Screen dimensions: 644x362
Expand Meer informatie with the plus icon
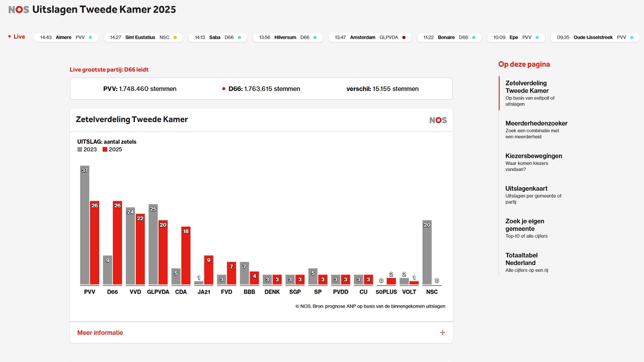click(x=442, y=333)
